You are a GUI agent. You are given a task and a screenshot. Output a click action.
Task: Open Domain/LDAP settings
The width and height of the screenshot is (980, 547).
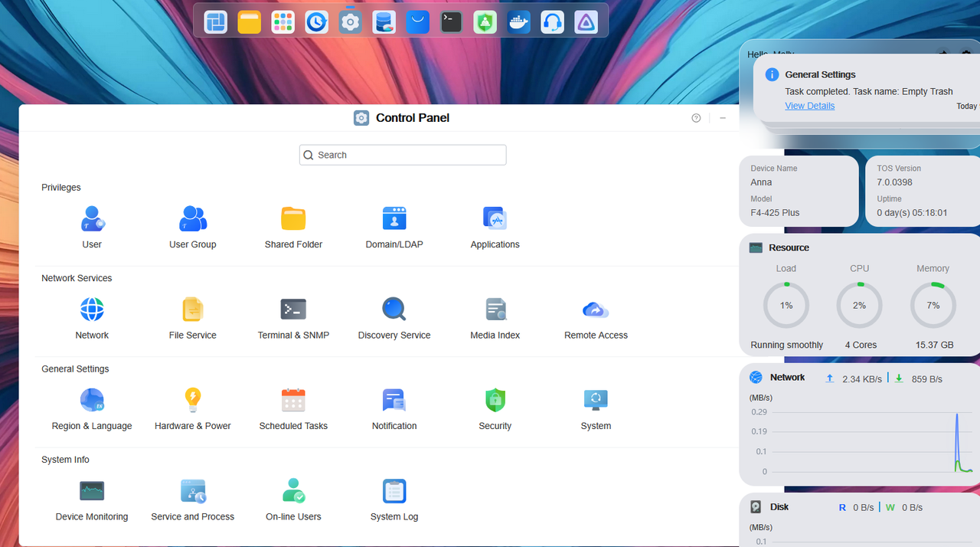point(394,219)
